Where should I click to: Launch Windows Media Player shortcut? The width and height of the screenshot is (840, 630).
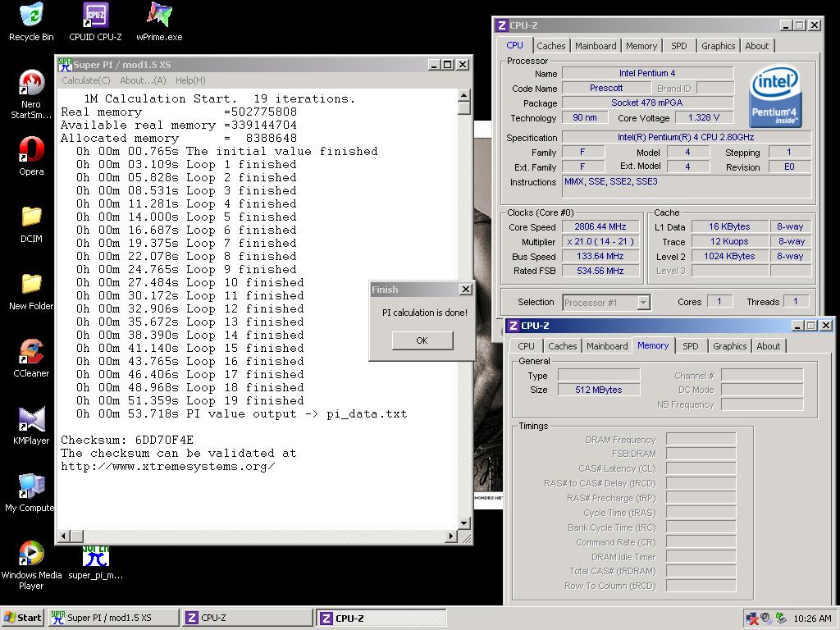[x=31, y=565]
